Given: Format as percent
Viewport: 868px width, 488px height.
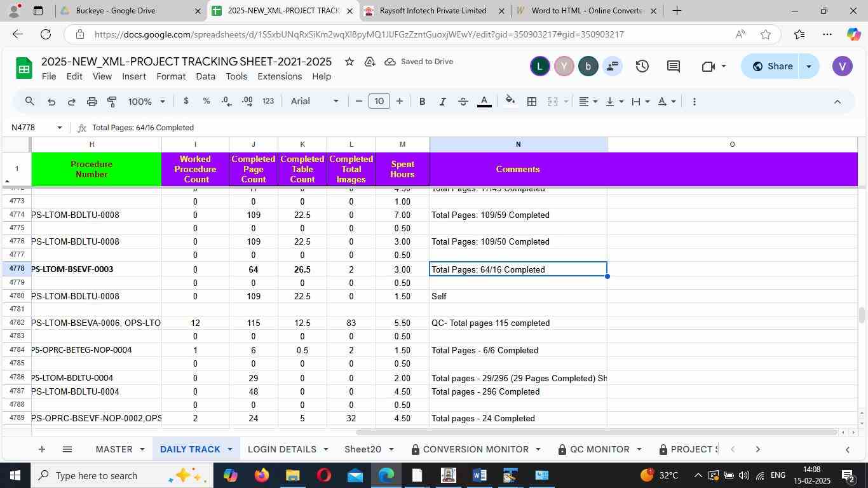Looking at the screenshot, I should tap(206, 102).
